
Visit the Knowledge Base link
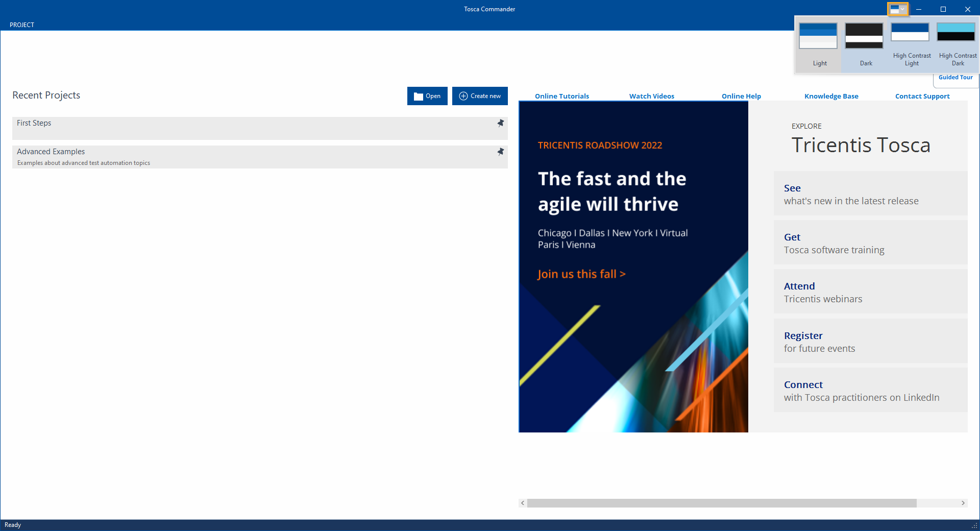[x=831, y=96]
